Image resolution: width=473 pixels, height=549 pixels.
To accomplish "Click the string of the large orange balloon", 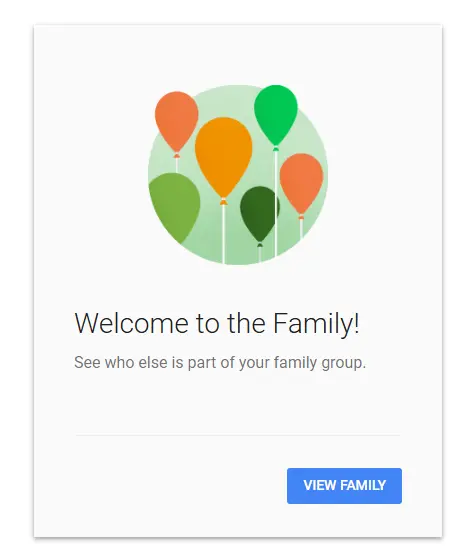I will 223,234.
